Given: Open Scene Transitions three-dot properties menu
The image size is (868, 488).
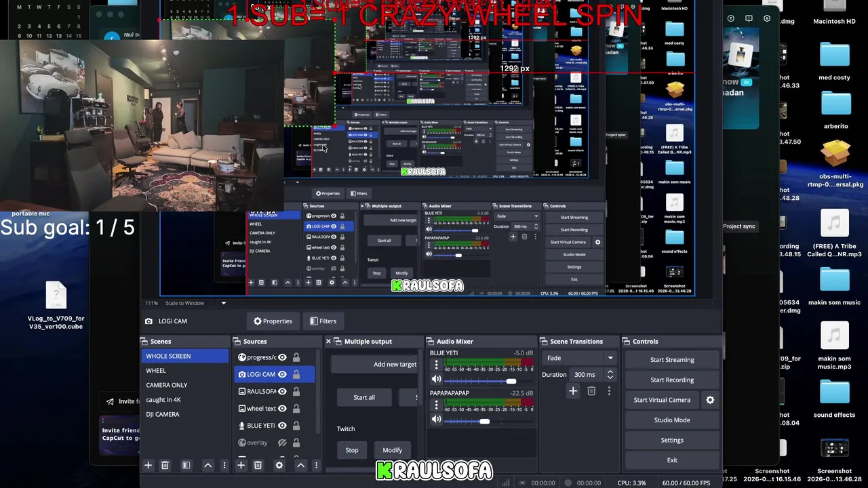Looking at the screenshot, I should point(609,391).
